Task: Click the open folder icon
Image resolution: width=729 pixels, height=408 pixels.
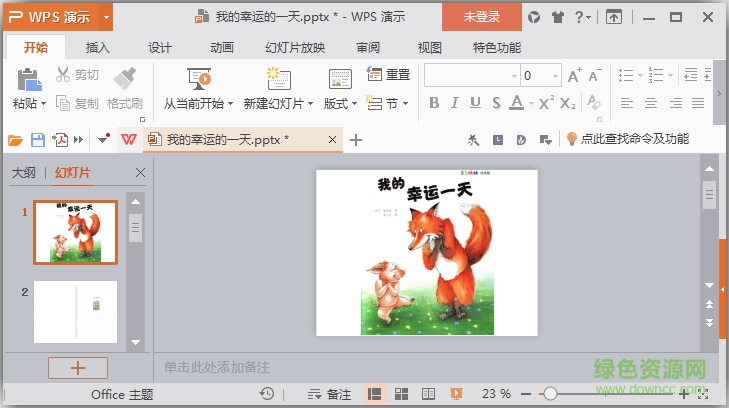Action: coord(15,139)
